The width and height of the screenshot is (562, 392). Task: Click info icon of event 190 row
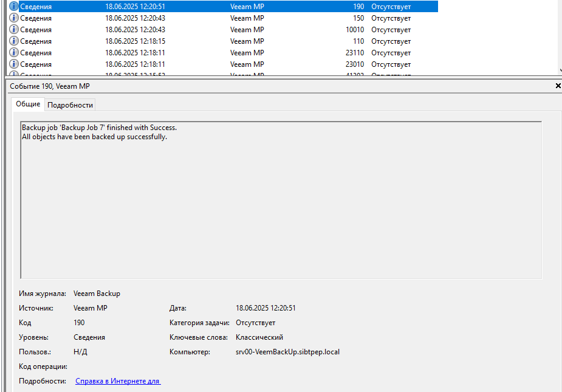click(x=13, y=7)
